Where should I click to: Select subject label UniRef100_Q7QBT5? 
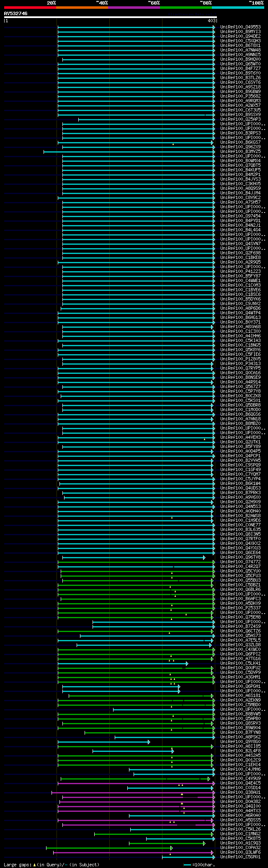pos(241,165)
